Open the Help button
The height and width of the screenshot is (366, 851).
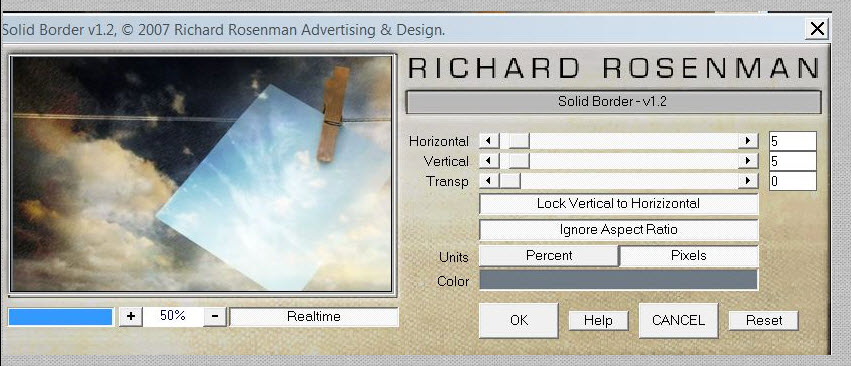[598, 321]
